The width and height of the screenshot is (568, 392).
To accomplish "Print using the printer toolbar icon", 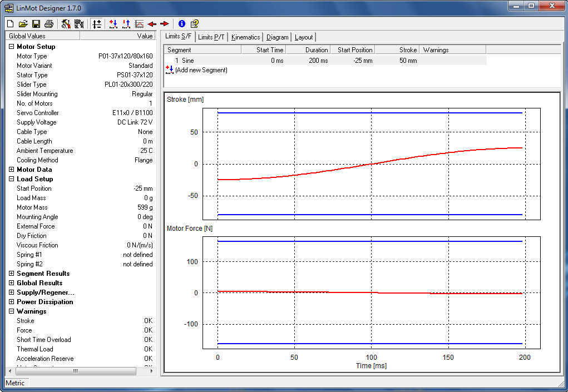I will tap(48, 24).
